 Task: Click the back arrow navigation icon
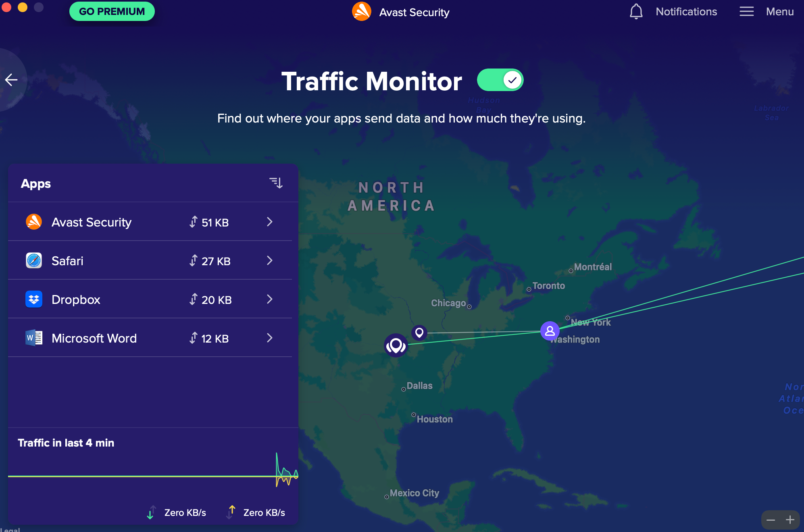[x=12, y=80]
